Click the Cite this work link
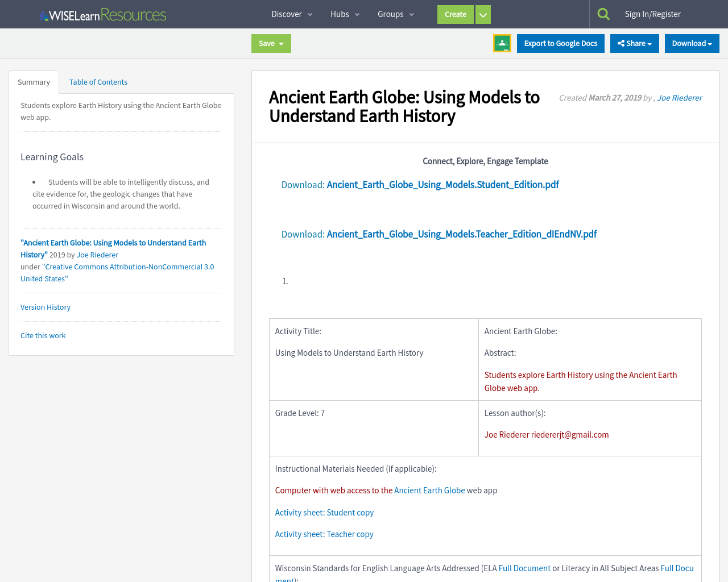This screenshot has width=728, height=582. coord(43,335)
